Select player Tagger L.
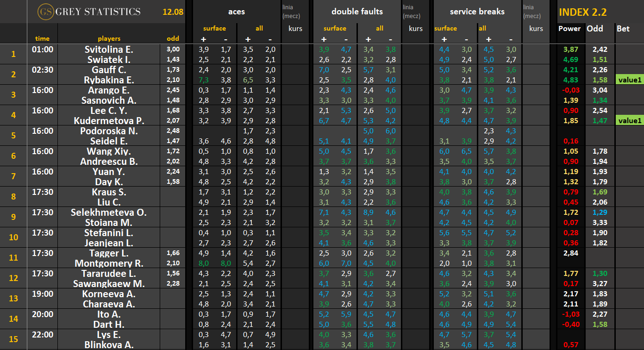The height and width of the screenshot is (350, 644). click(x=109, y=253)
